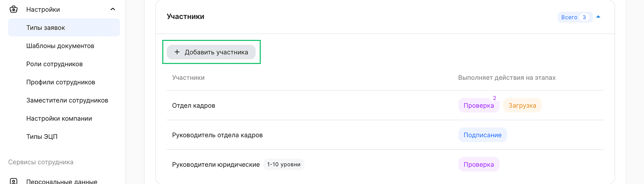Click the Настройки briefcase icon
This screenshot has height=184, width=644.
pos(14,9)
